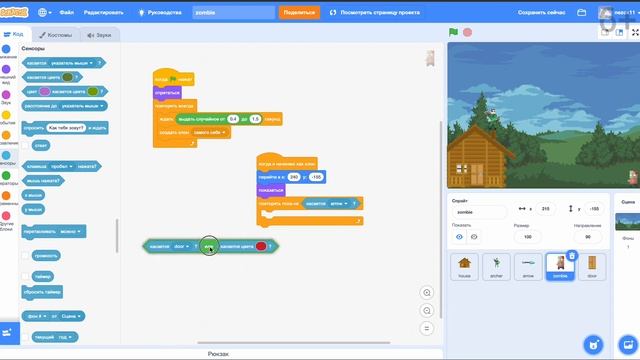Open the 'door' dropdown in the workspace касается block

click(181, 247)
